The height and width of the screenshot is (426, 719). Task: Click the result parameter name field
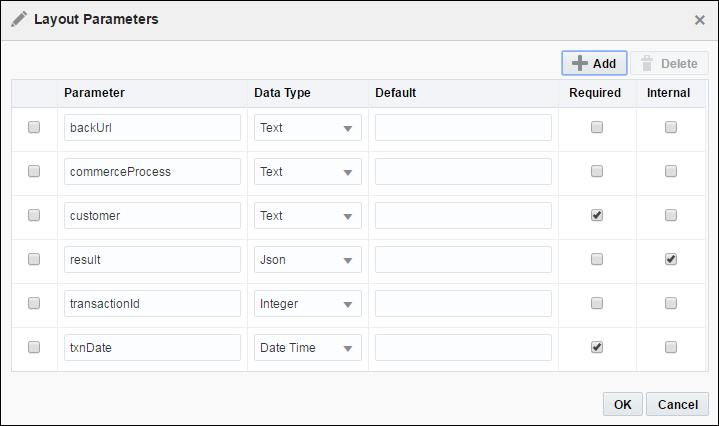[152, 260]
